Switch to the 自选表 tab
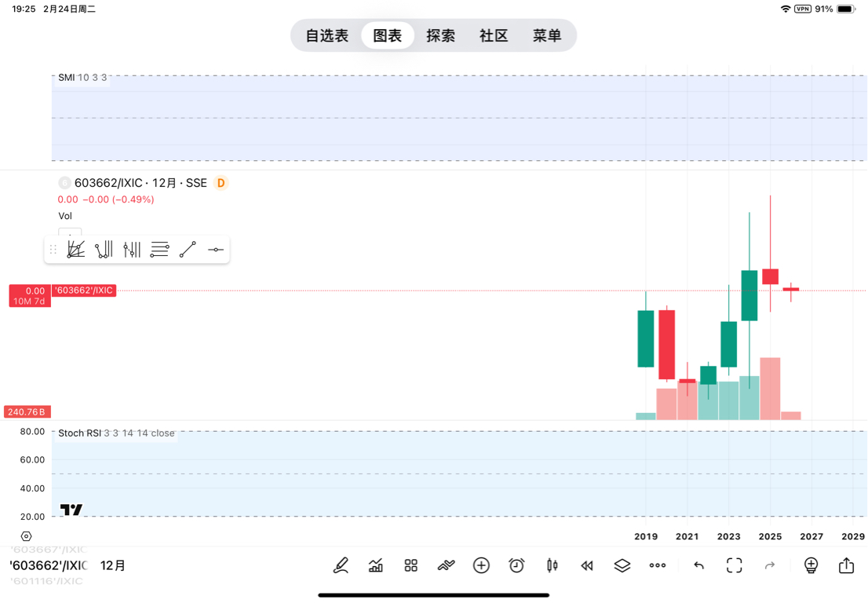 [327, 36]
